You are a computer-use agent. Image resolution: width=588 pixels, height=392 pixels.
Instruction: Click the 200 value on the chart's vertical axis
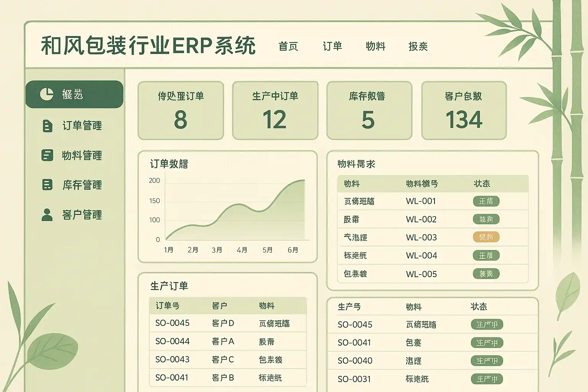pos(155,181)
